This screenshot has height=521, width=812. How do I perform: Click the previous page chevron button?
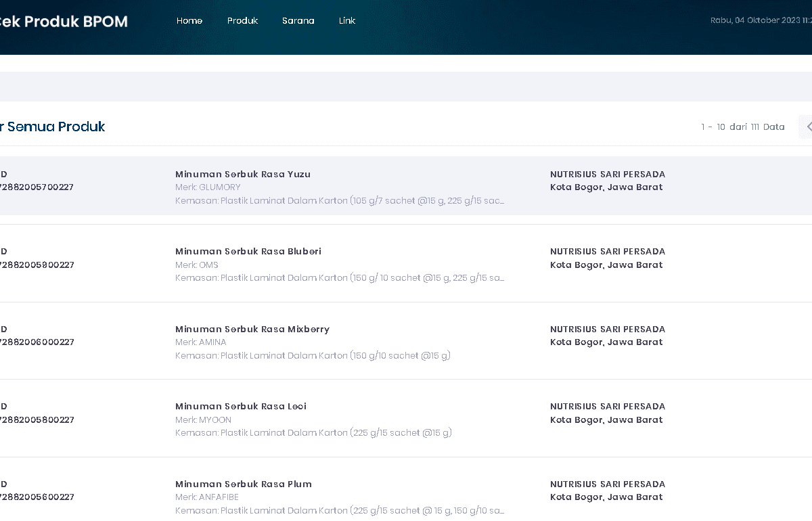(x=807, y=127)
